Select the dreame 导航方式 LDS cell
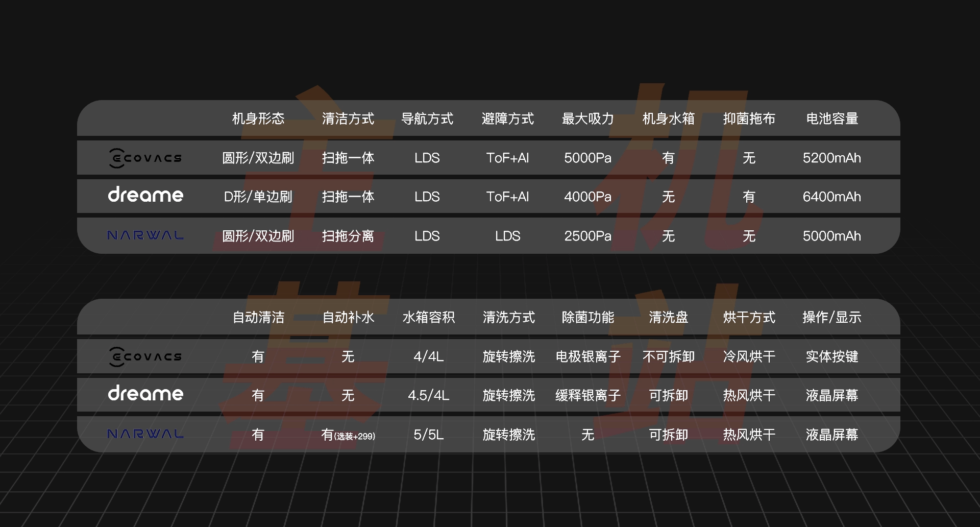This screenshot has width=980, height=527. pos(427,197)
